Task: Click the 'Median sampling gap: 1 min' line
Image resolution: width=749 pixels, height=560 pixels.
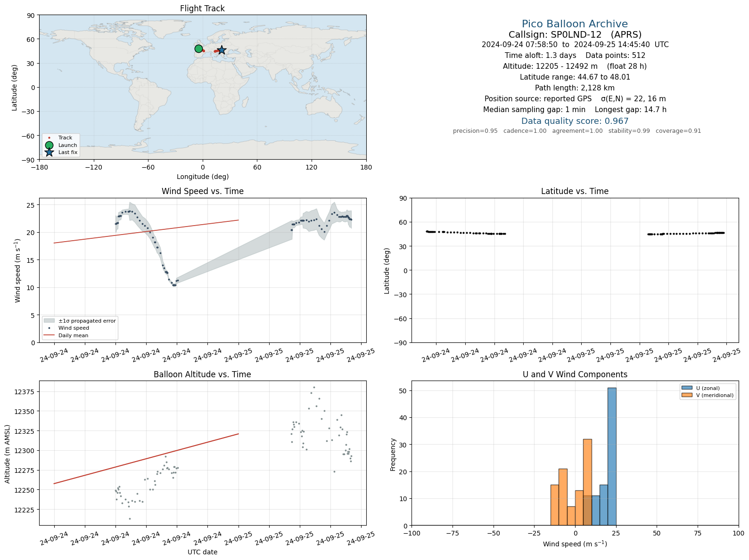Action: [x=575, y=110]
